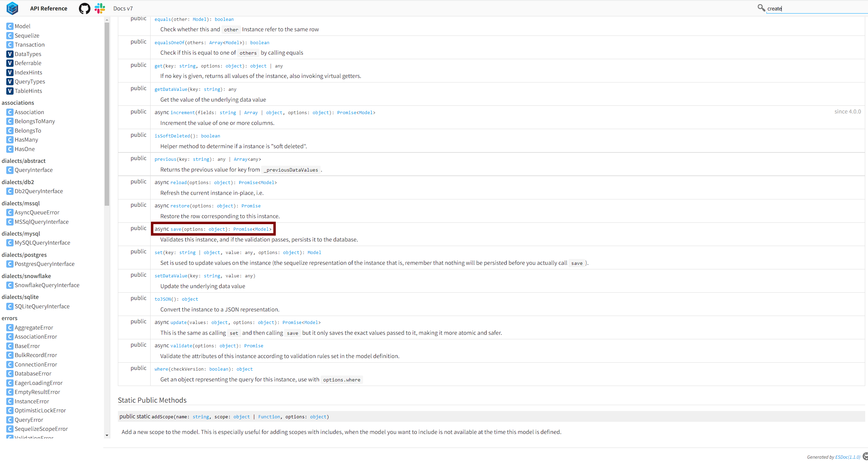Open the BulkRecordError class page
Viewport: 868px width, 466px height.
click(x=36, y=355)
